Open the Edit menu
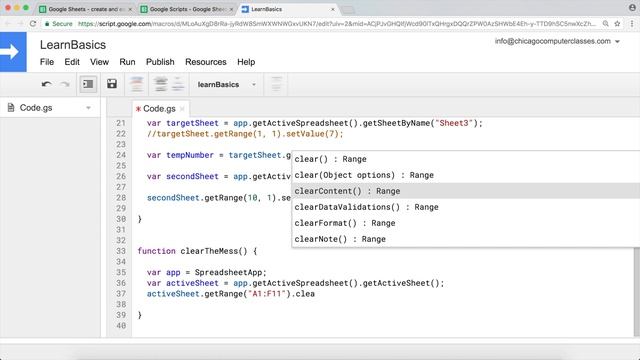Image resolution: width=640 pixels, height=360 pixels. (x=72, y=62)
